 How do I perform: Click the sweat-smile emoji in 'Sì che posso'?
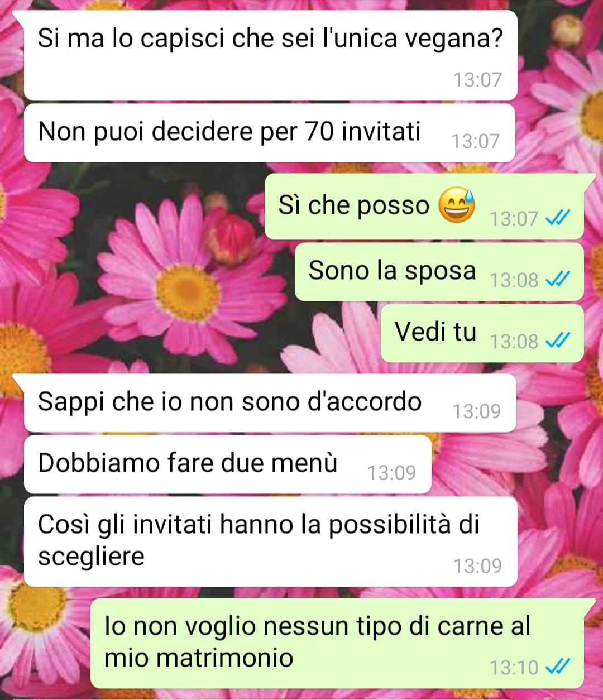click(457, 205)
